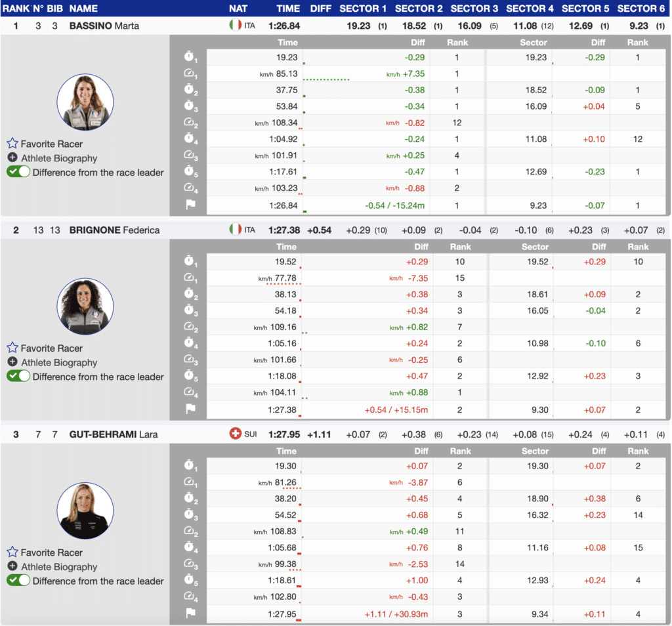Sort by the SECTOR 1 column header
The image size is (672, 626).
[x=363, y=9]
